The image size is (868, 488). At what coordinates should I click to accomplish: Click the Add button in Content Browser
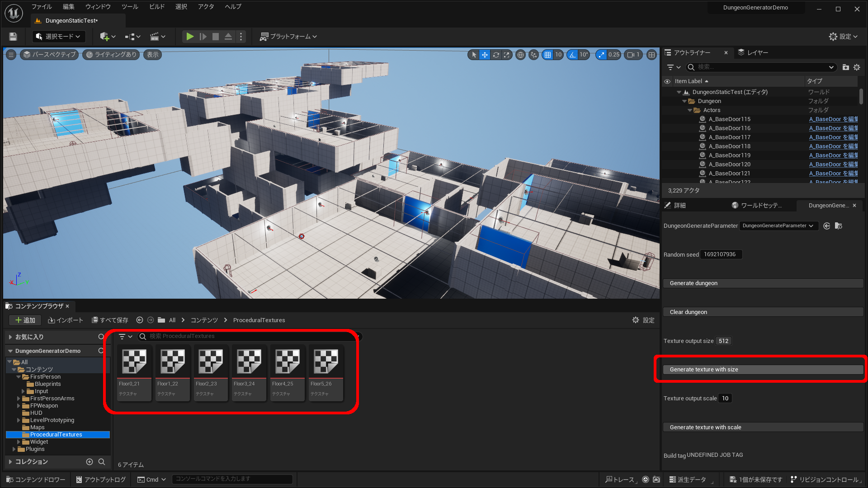25,320
